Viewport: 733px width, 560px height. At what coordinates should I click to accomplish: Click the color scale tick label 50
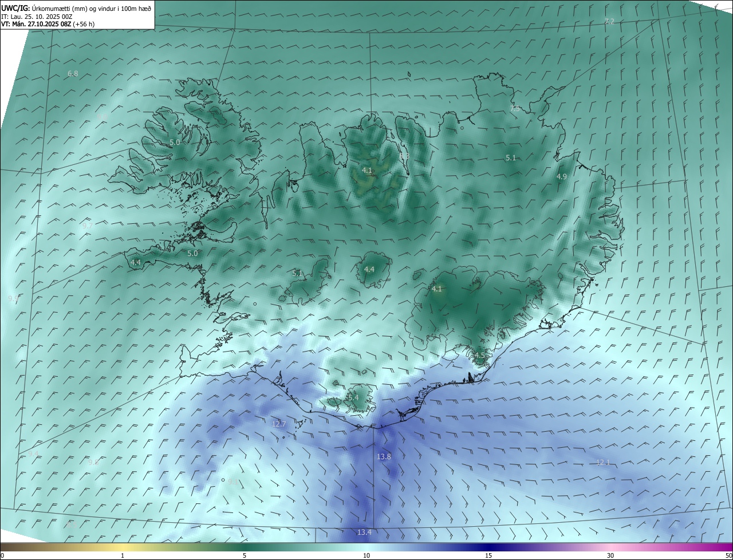(728, 555)
